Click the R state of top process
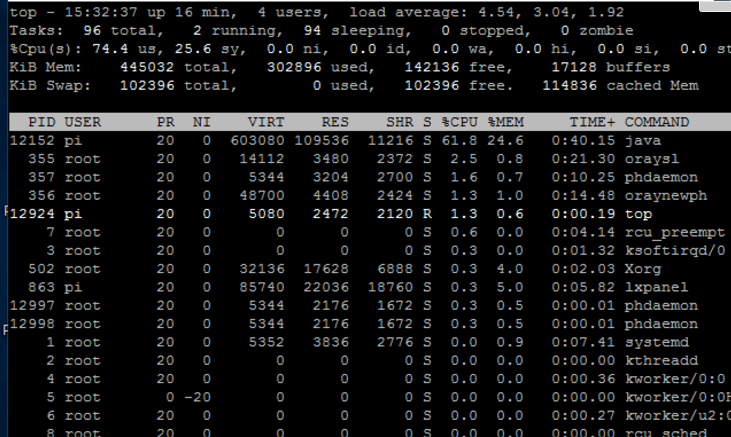The width and height of the screenshot is (731, 437). point(427,214)
